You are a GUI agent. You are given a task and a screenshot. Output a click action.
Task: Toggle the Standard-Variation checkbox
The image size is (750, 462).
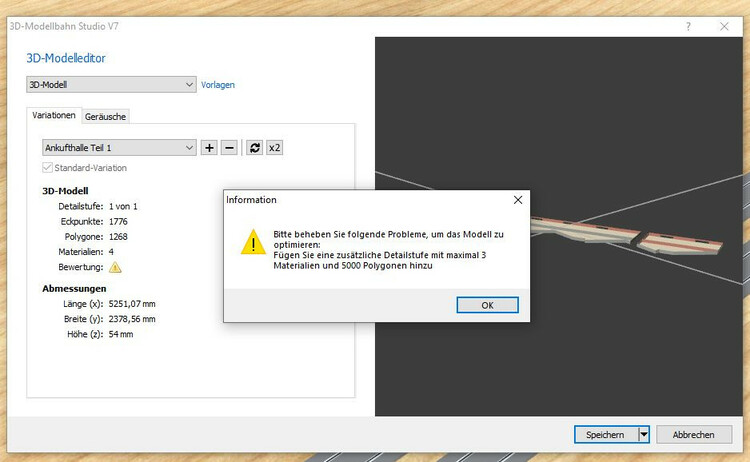[x=47, y=167]
